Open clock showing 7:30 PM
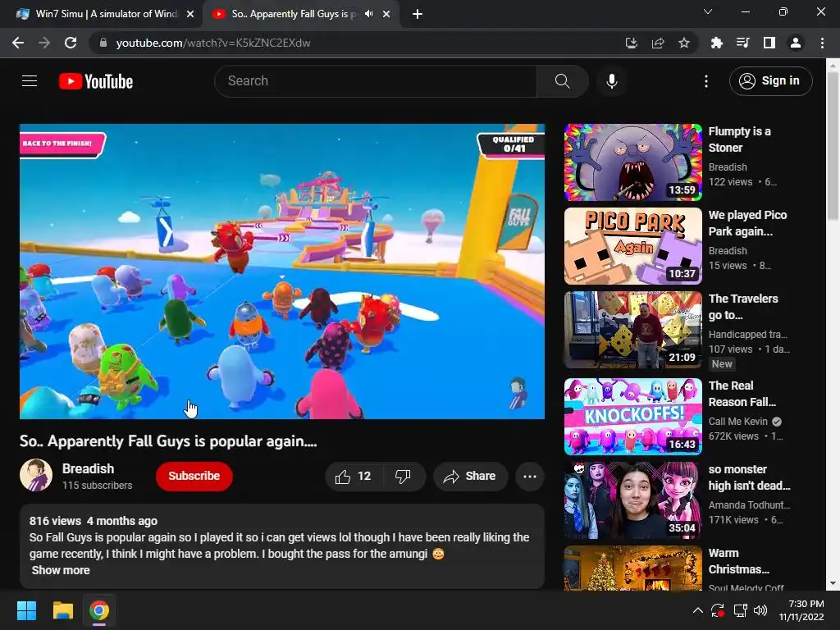 (x=801, y=610)
